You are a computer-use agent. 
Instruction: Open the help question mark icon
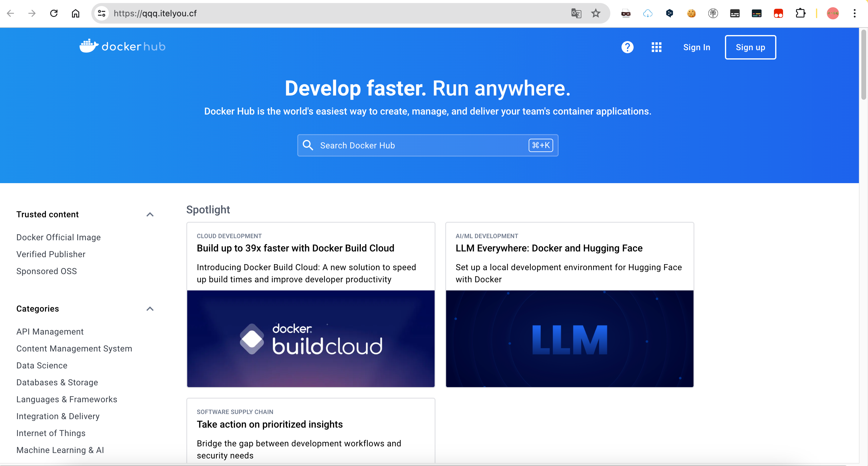coord(627,47)
